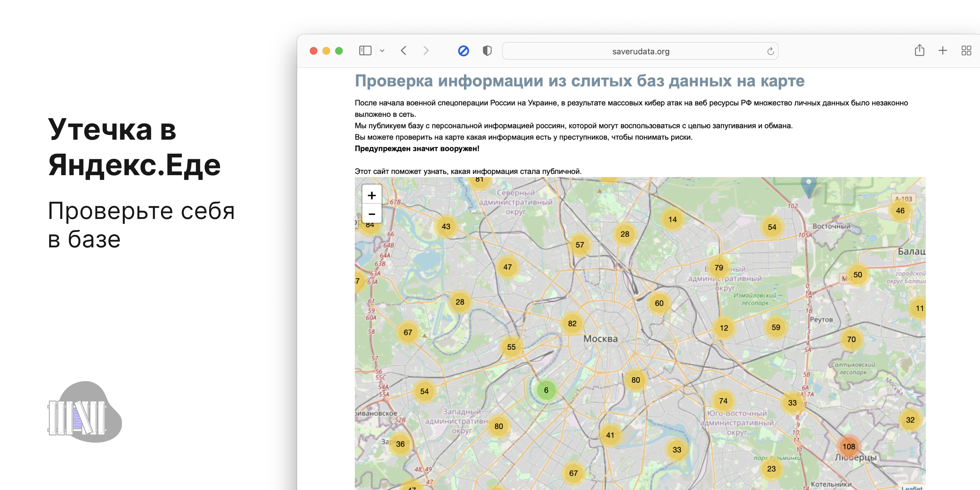Click the map label 'Реутов'
Viewport: 980px width, 490px height.
(821, 320)
